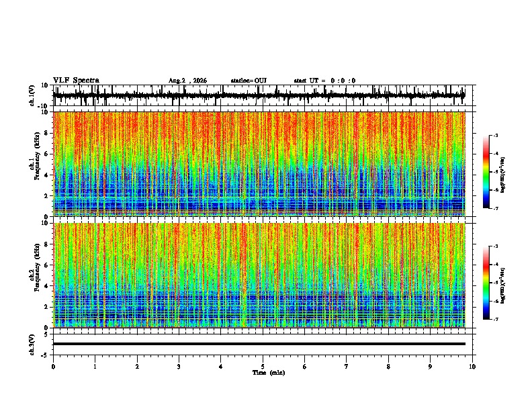Click the "6" kHz tick on ch.1 spectrogram
Image resolution: width=532 pixels, height=411 pixels.
(46, 154)
